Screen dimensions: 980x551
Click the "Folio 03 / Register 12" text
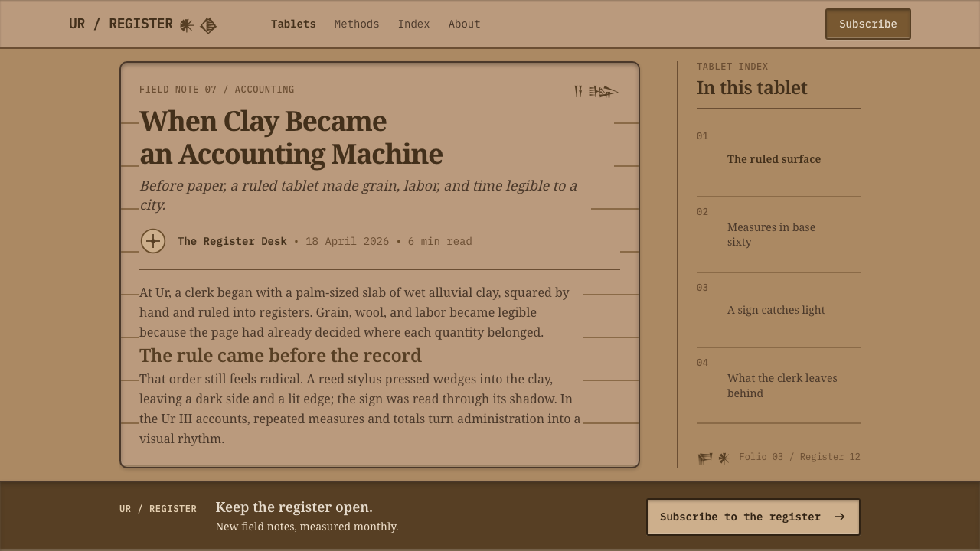(x=799, y=457)
